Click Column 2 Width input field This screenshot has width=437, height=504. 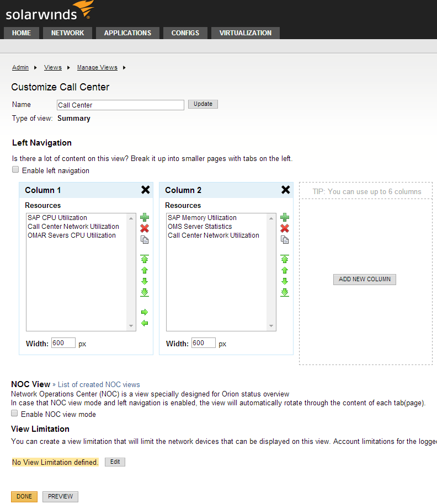204,343
